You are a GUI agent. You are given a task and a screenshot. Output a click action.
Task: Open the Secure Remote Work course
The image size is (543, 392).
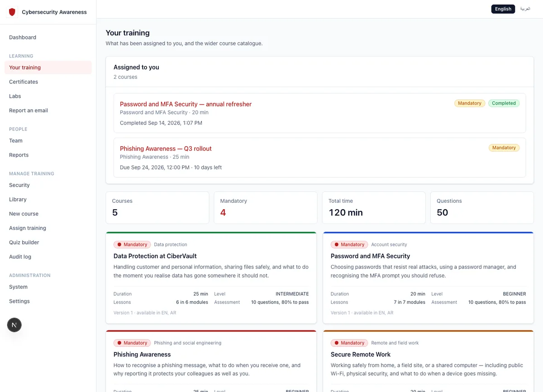361,354
